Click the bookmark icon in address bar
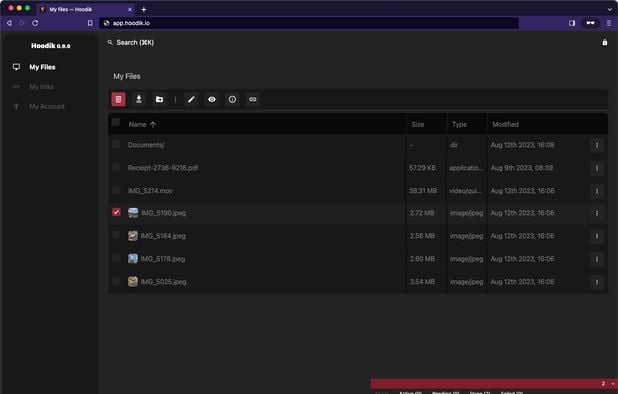 pyautogui.click(x=90, y=23)
